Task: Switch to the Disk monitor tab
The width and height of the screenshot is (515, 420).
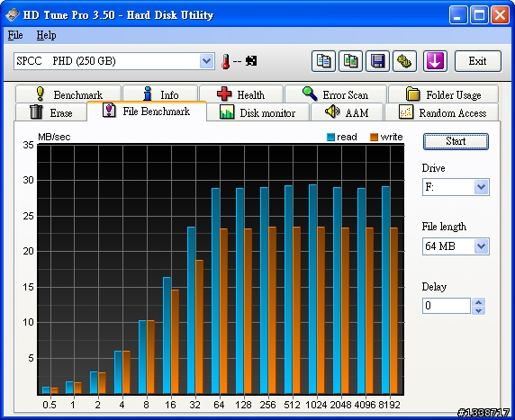Action: click(257, 112)
